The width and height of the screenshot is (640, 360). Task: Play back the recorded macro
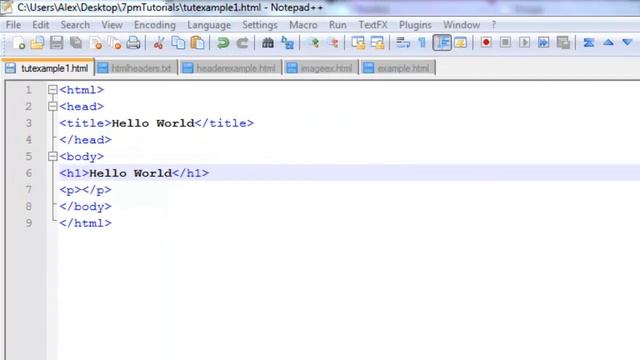click(x=524, y=42)
